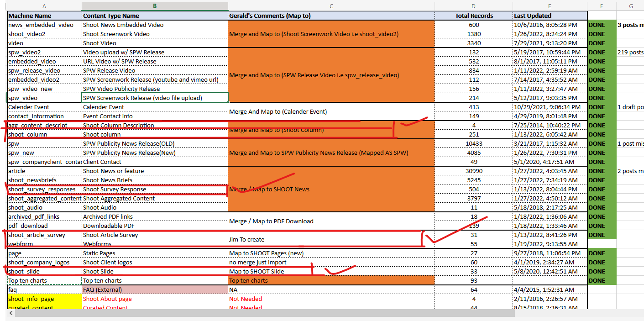Click the DONE cell in Top ten charts row

602,280
